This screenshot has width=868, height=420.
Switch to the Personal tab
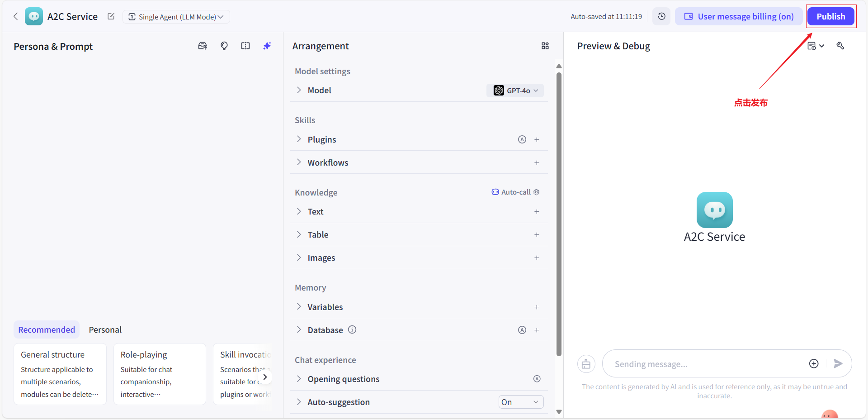coord(105,330)
